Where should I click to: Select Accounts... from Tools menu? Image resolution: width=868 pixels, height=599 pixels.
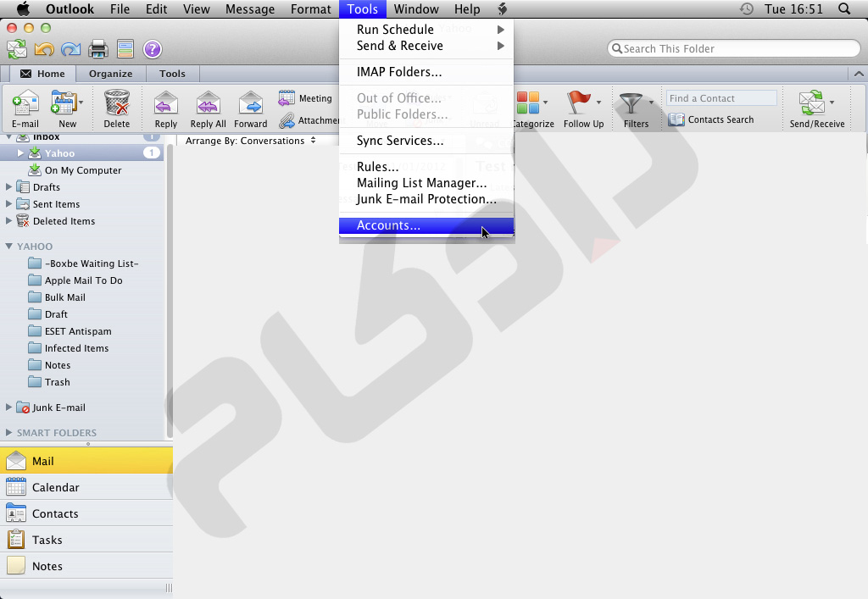point(388,225)
